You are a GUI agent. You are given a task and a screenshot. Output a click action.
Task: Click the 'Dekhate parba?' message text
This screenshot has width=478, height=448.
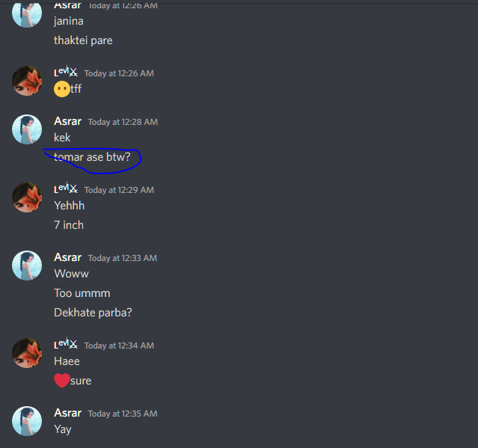[x=93, y=313]
